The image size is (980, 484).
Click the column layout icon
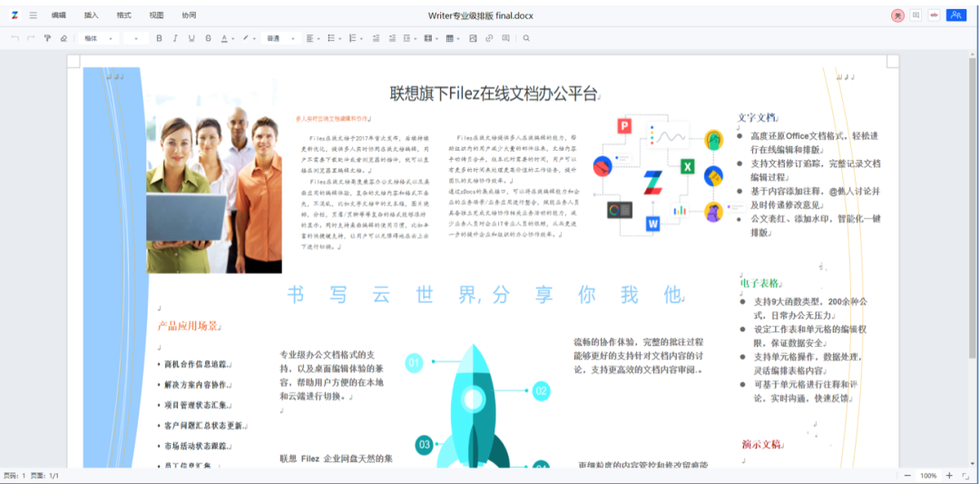(x=428, y=38)
